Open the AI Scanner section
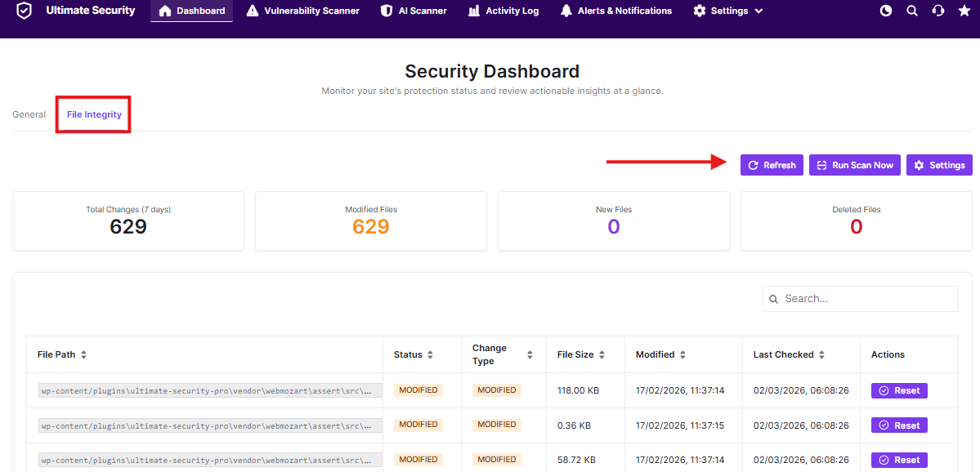980x472 pixels. [x=414, y=11]
